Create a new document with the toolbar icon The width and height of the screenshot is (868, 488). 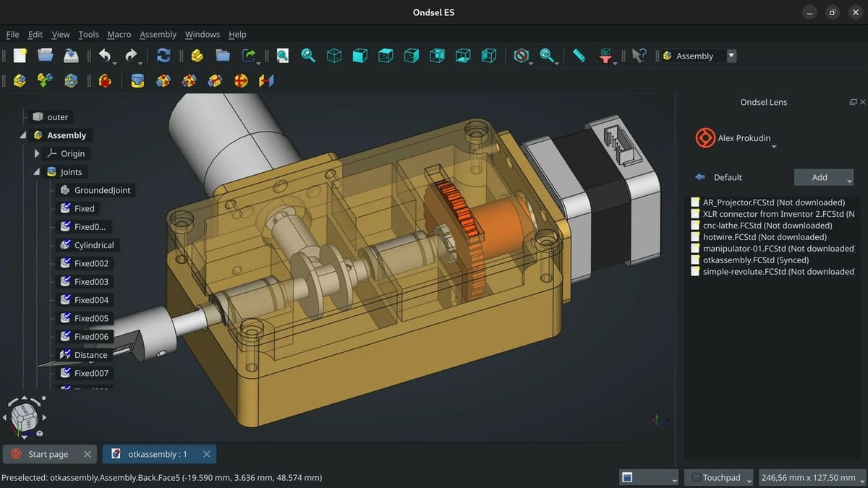click(20, 56)
